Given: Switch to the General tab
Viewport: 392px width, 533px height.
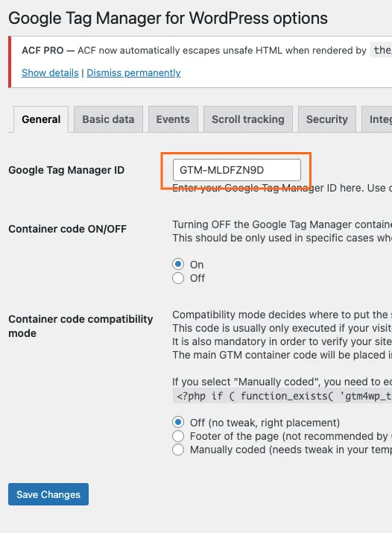Looking at the screenshot, I should point(41,119).
